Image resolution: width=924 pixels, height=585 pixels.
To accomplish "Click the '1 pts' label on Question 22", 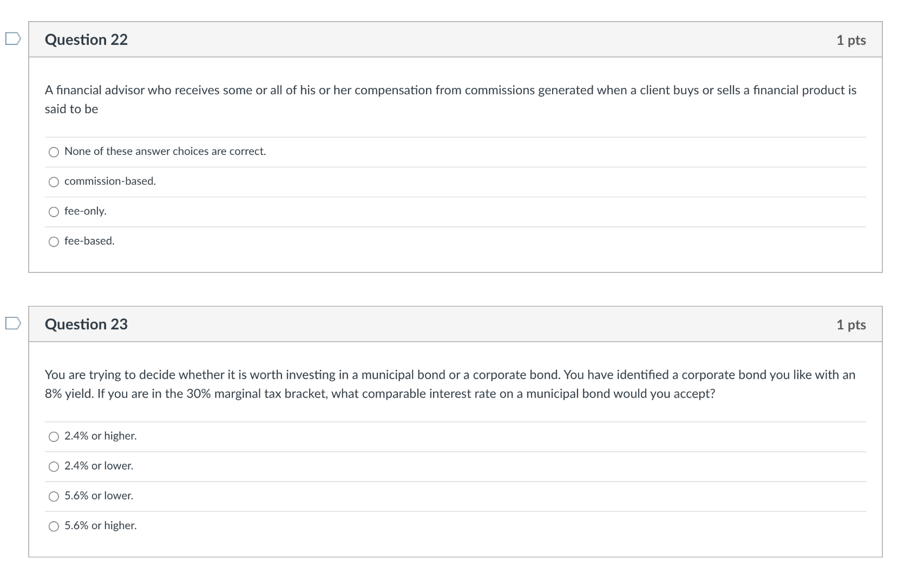I will point(851,40).
